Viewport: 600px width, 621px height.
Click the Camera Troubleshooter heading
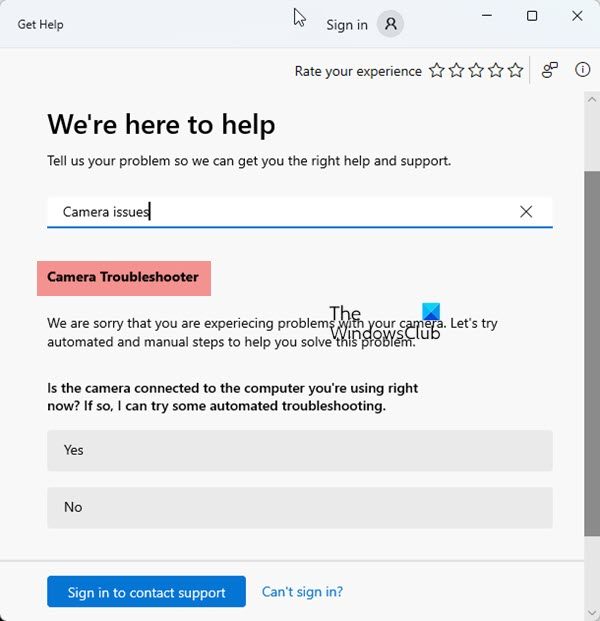pos(123,277)
